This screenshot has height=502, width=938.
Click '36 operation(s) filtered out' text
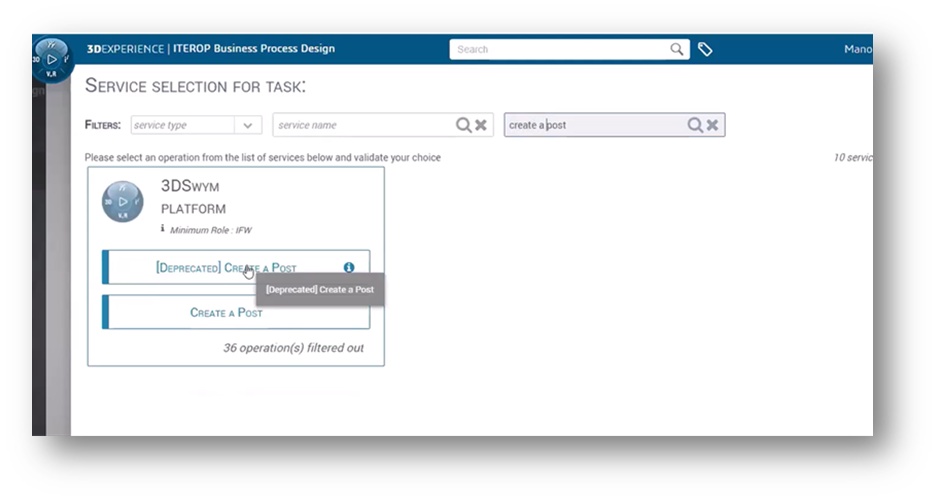click(x=293, y=348)
